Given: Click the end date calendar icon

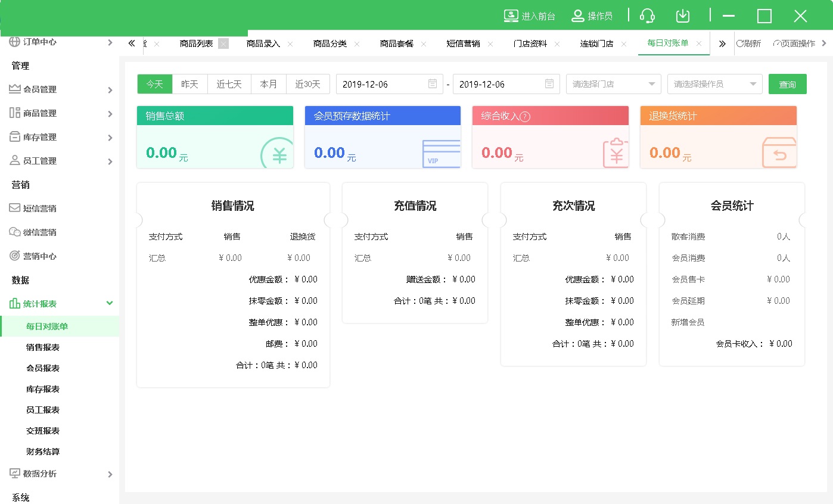Looking at the screenshot, I should (x=549, y=84).
